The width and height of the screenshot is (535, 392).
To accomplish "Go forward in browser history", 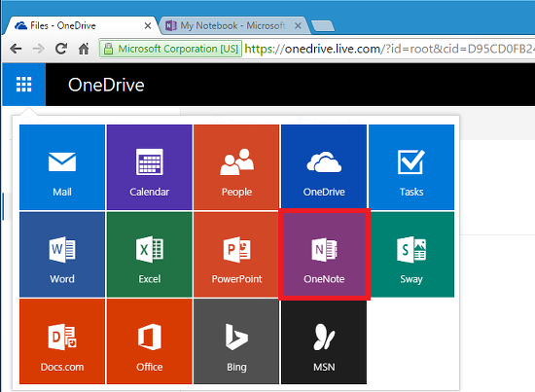I will 39,49.
